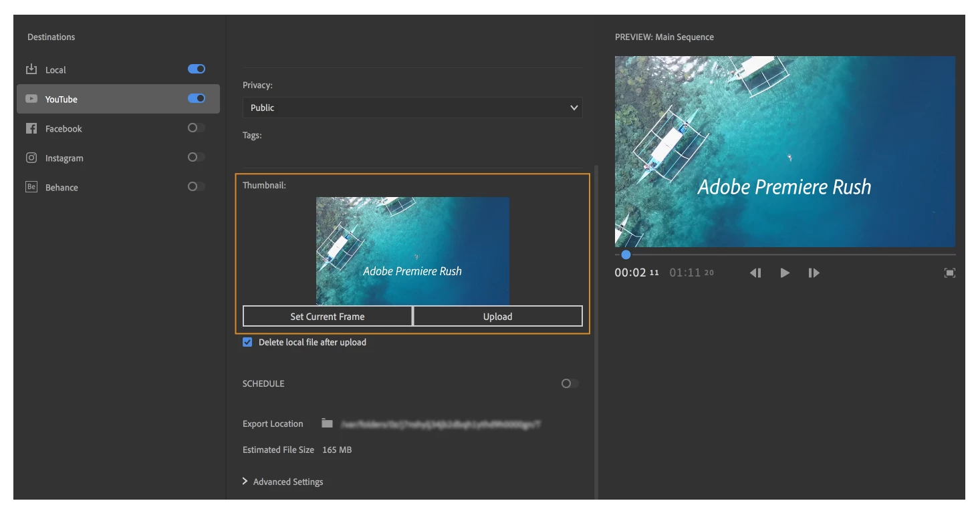Click the Tags input field
This screenshot has height=515, width=980.
[412, 154]
